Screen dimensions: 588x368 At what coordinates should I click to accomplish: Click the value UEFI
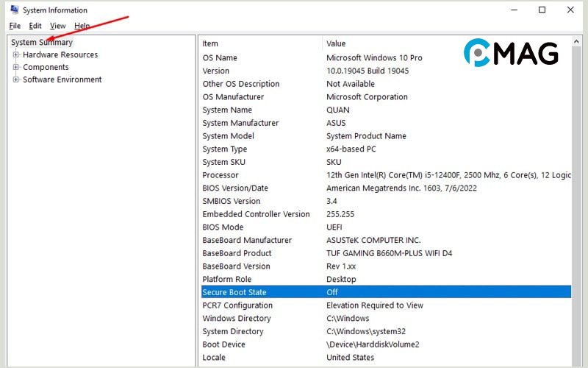(334, 227)
